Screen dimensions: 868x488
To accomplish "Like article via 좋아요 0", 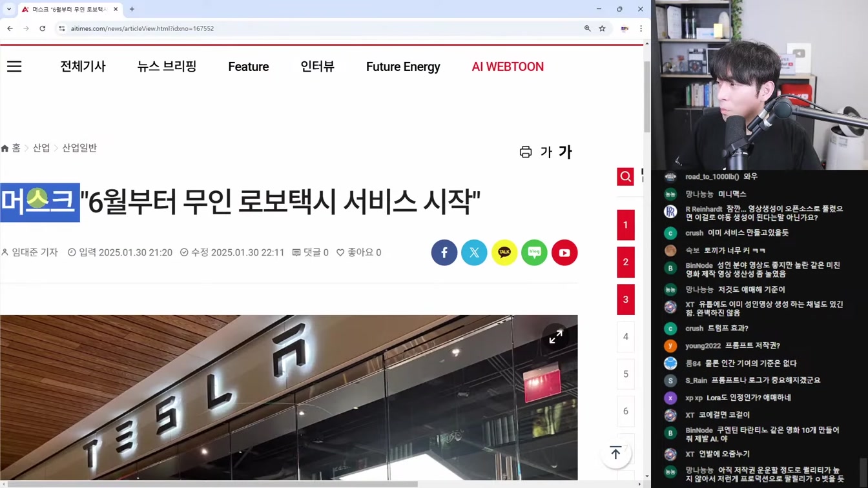I will click(x=359, y=252).
